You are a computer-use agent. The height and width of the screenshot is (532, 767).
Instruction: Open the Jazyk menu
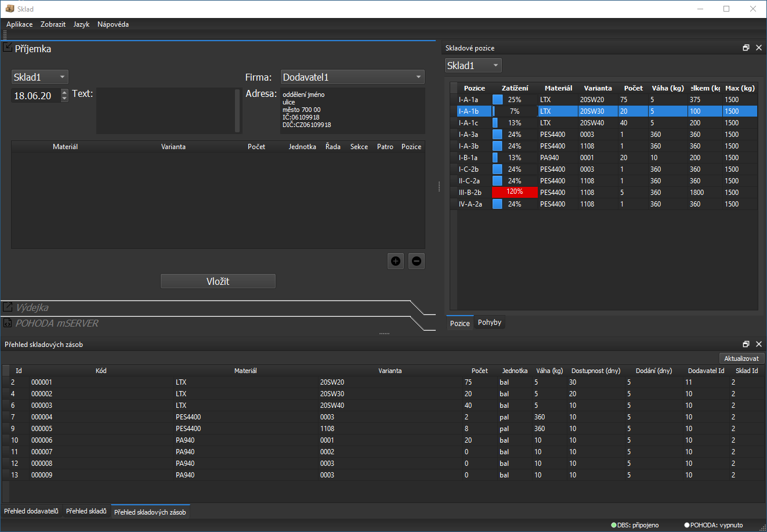click(x=81, y=24)
